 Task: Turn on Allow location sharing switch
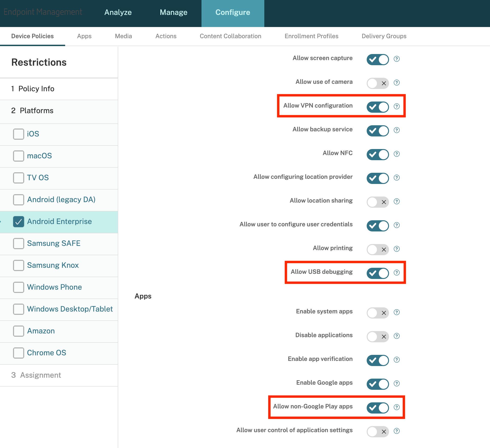pyautogui.click(x=377, y=202)
